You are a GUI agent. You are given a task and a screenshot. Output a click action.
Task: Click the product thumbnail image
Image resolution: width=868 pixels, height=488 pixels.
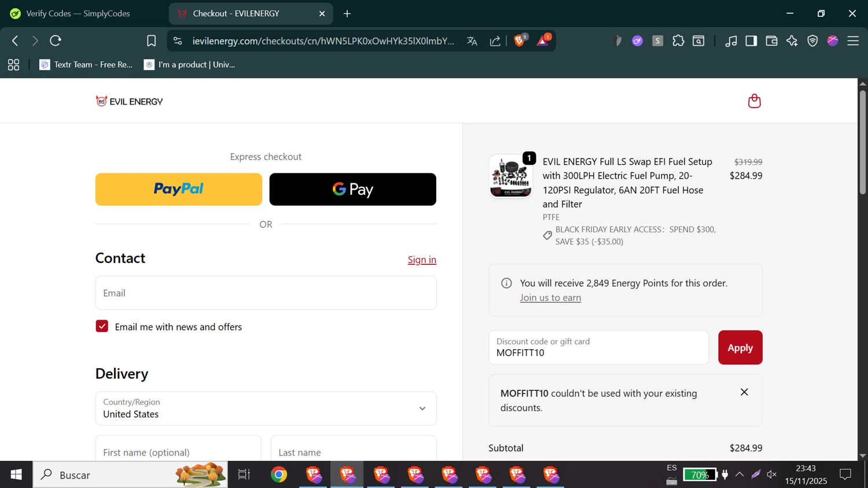511,176
